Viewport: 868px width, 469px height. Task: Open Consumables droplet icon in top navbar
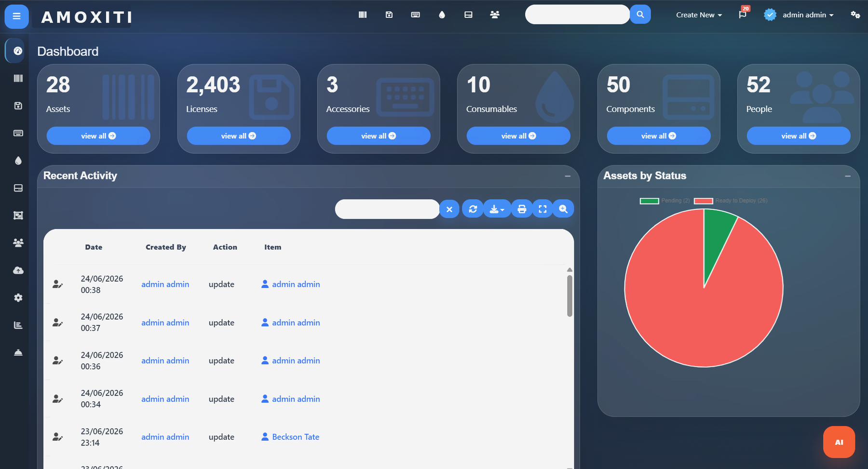point(442,15)
